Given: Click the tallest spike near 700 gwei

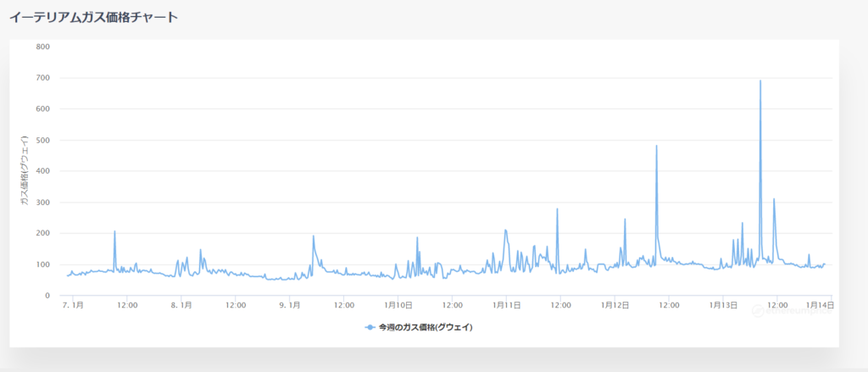Looking at the screenshot, I should pos(759,81).
